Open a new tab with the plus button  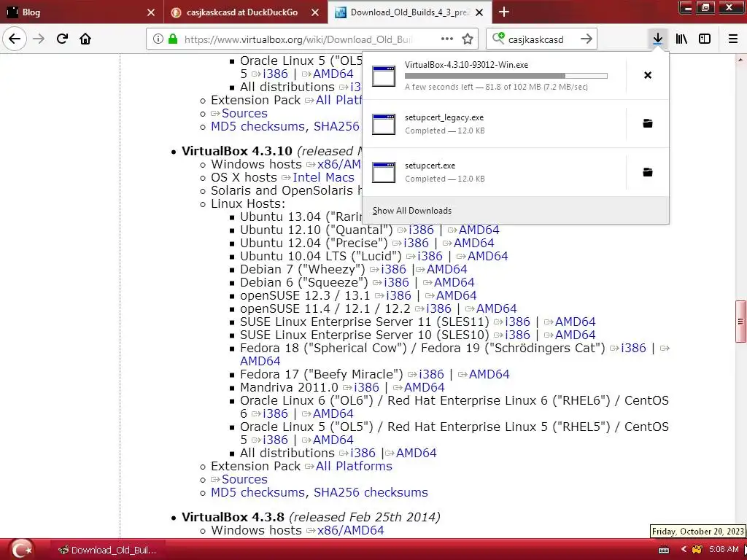tap(504, 12)
